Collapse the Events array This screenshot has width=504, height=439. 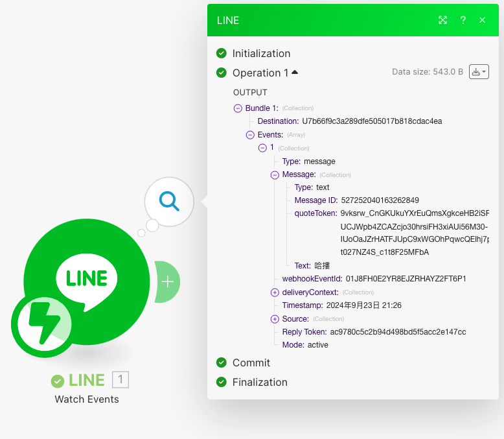pos(250,135)
